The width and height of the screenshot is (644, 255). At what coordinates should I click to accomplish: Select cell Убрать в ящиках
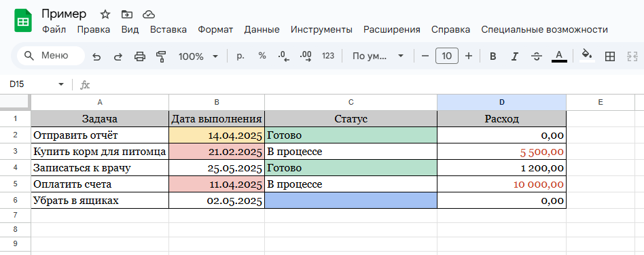100,201
